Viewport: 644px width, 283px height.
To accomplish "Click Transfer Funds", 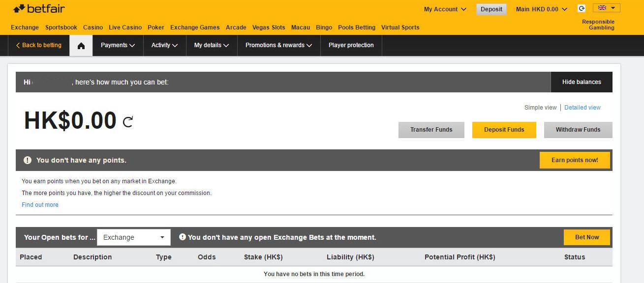I will [431, 130].
